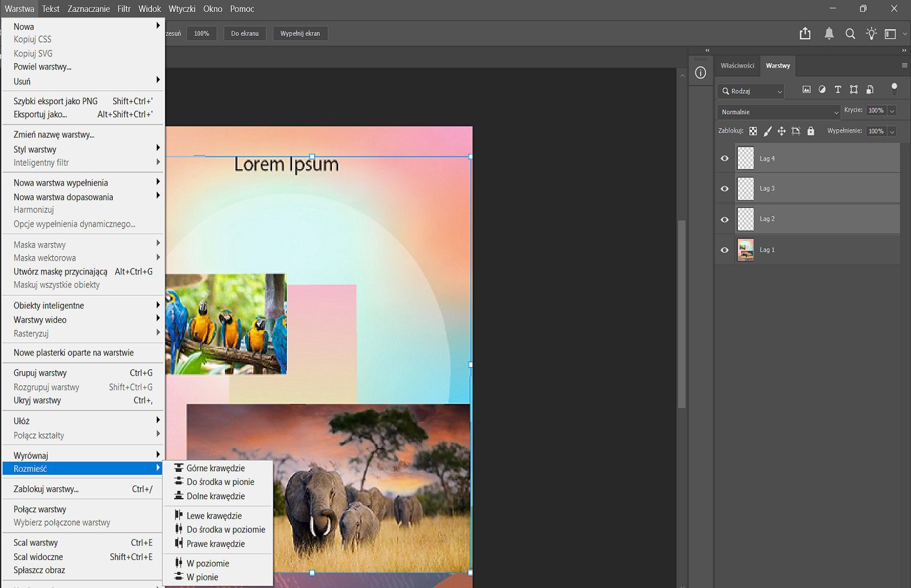911x588 pixels.
Task: Expand the Krycie opacity dropdown arrow
Action: [892, 110]
